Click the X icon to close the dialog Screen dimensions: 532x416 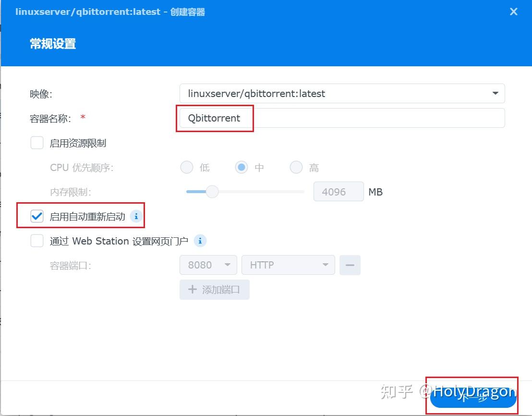pos(513,12)
